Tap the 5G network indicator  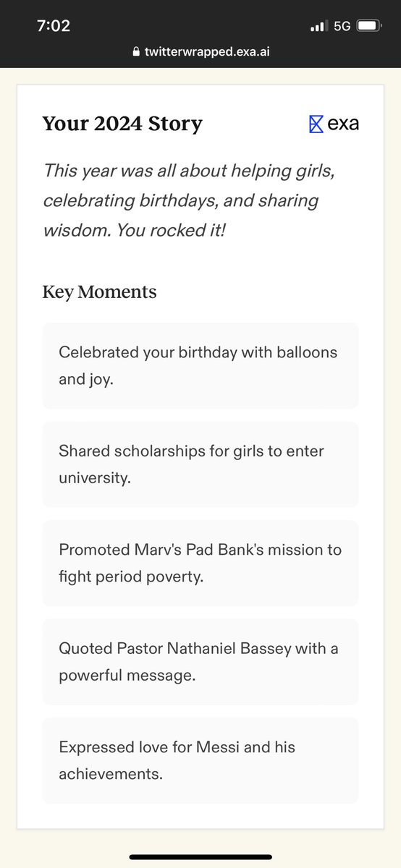[342, 26]
